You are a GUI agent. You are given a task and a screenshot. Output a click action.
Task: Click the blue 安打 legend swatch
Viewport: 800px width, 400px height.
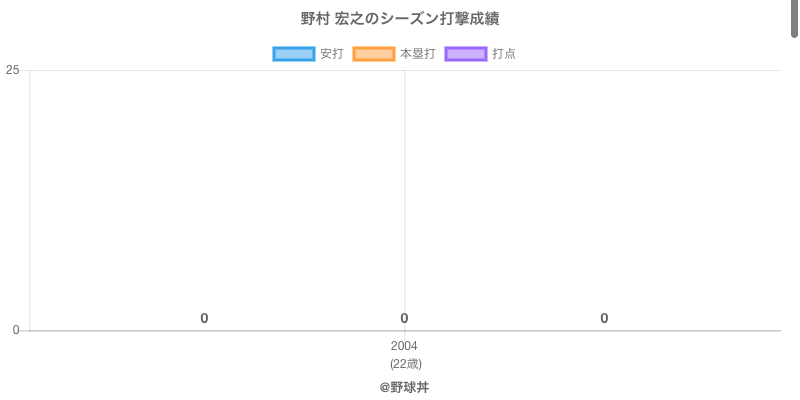tap(293, 54)
